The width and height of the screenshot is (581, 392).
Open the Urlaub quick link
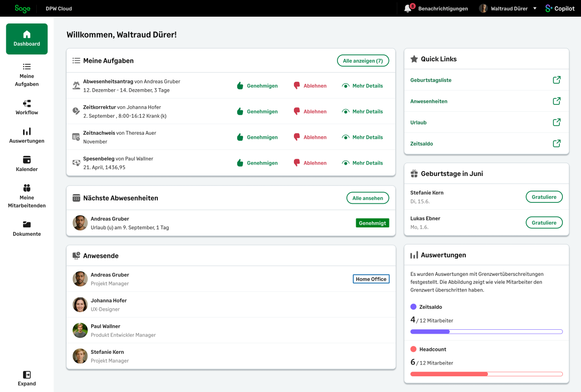tap(418, 122)
